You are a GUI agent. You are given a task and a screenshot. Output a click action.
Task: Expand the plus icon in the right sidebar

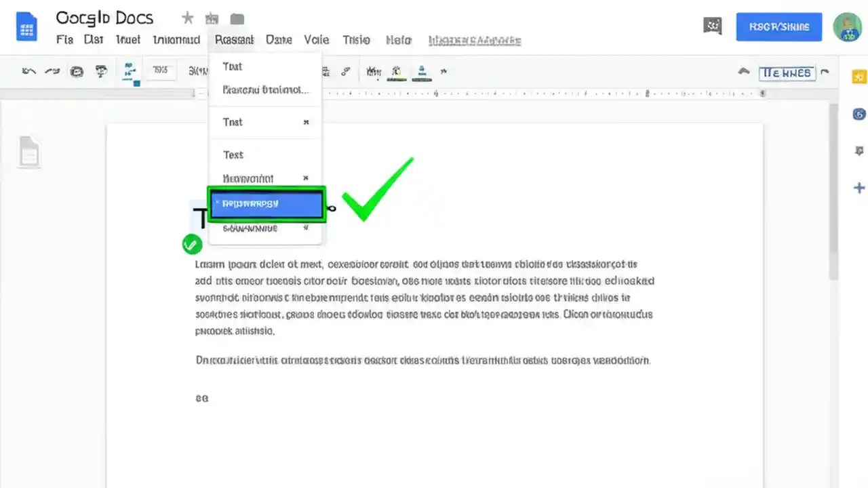[x=859, y=188]
